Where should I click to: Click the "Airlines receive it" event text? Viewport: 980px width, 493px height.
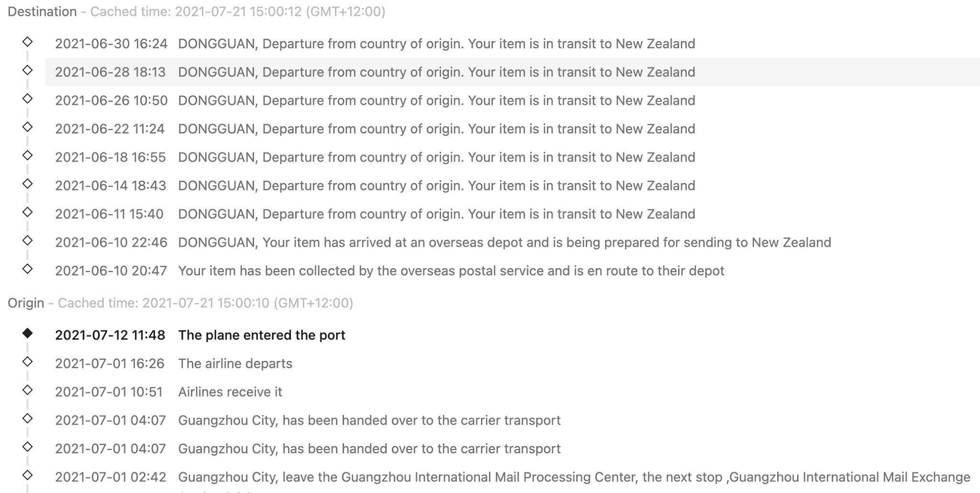click(230, 392)
